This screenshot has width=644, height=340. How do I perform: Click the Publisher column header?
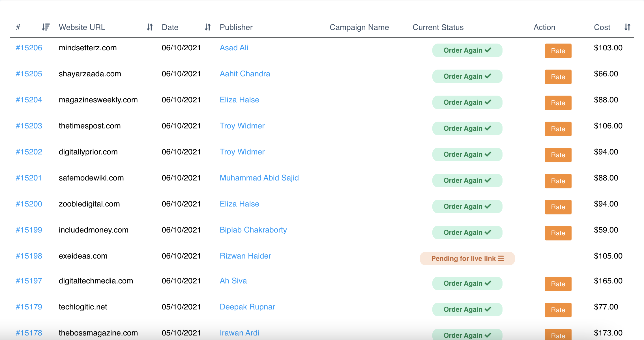click(x=236, y=27)
